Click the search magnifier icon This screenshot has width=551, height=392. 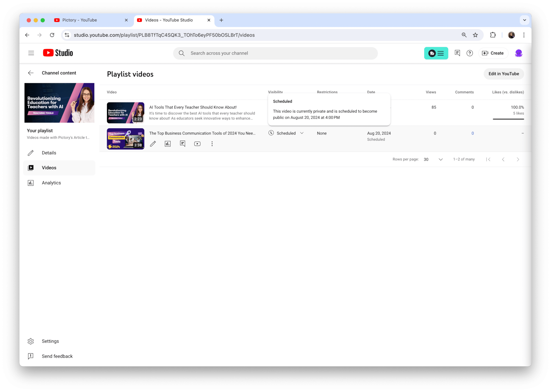click(x=182, y=53)
